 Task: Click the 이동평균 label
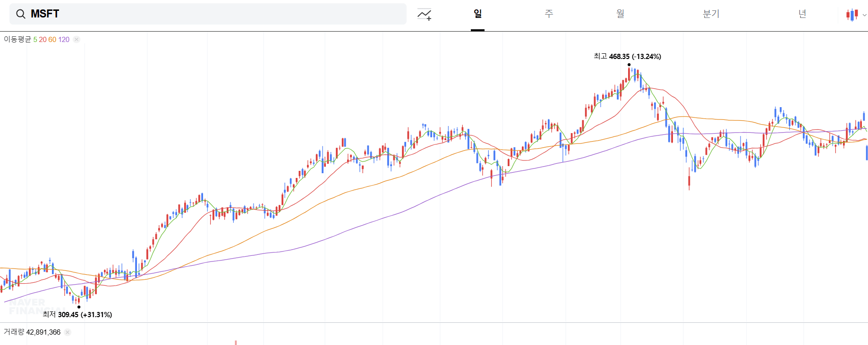pos(17,40)
